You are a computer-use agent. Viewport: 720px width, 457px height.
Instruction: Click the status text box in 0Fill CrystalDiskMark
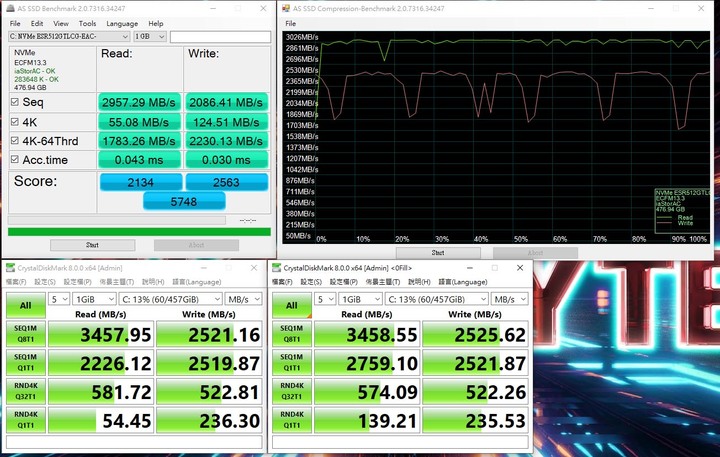tap(400, 442)
